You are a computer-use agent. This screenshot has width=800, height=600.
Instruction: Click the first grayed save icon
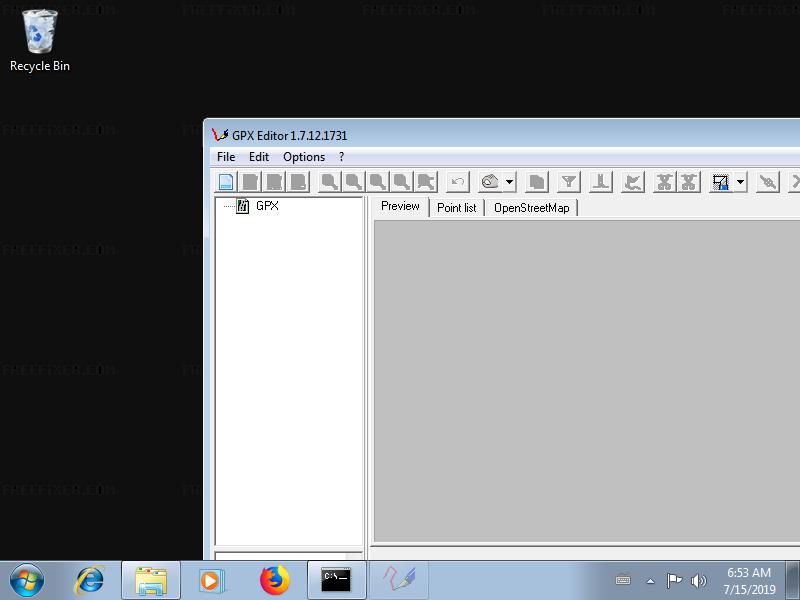click(x=250, y=182)
